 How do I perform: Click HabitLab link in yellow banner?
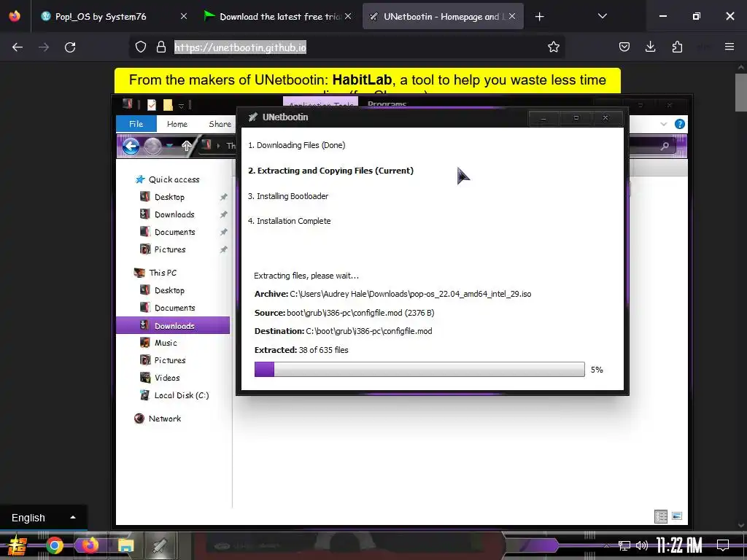[362, 79]
